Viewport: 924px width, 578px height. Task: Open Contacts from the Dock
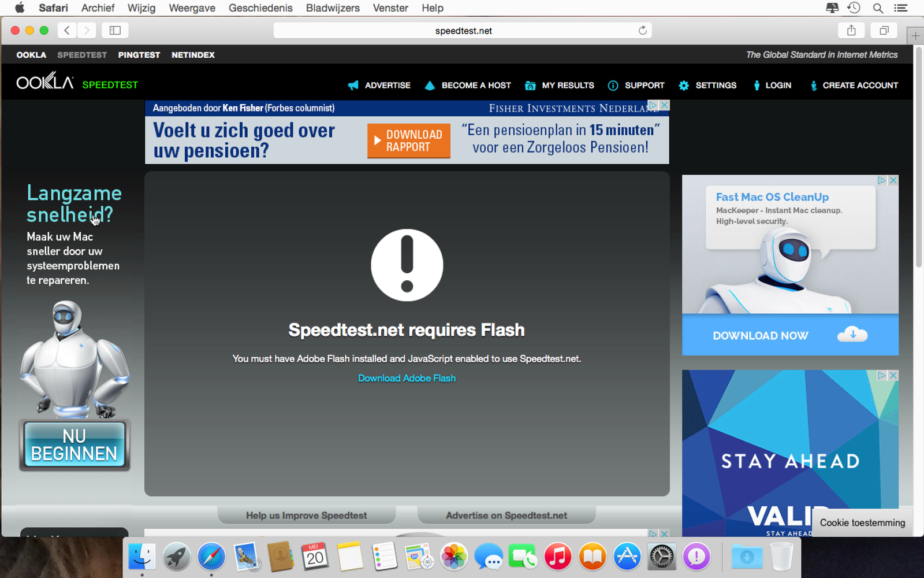click(x=281, y=557)
